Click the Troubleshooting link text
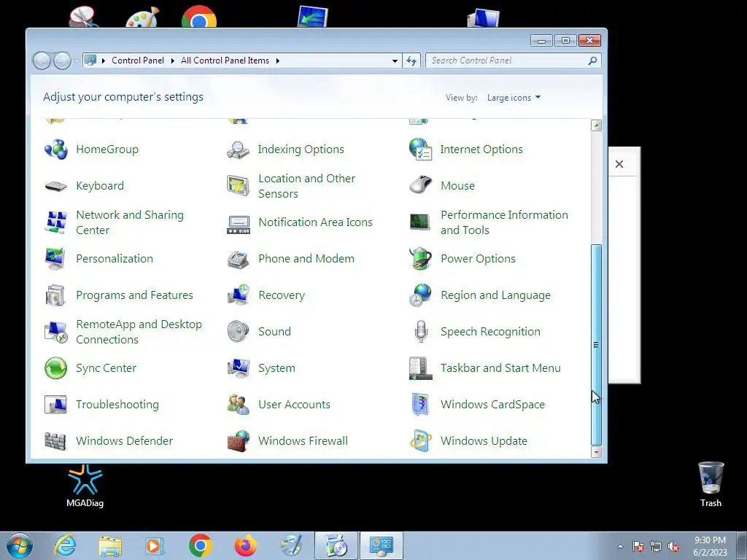This screenshot has height=560, width=747. click(117, 405)
